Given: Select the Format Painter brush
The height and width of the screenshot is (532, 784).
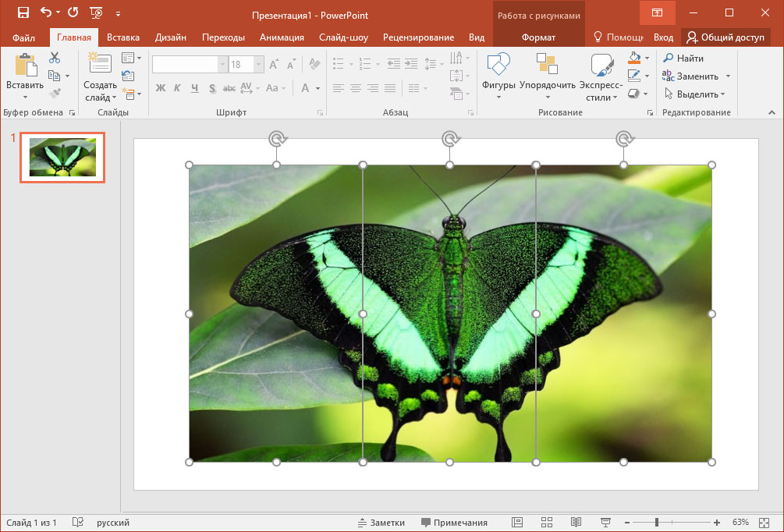Looking at the screenshot, I should pyautogui.click(x=55, y=94).
